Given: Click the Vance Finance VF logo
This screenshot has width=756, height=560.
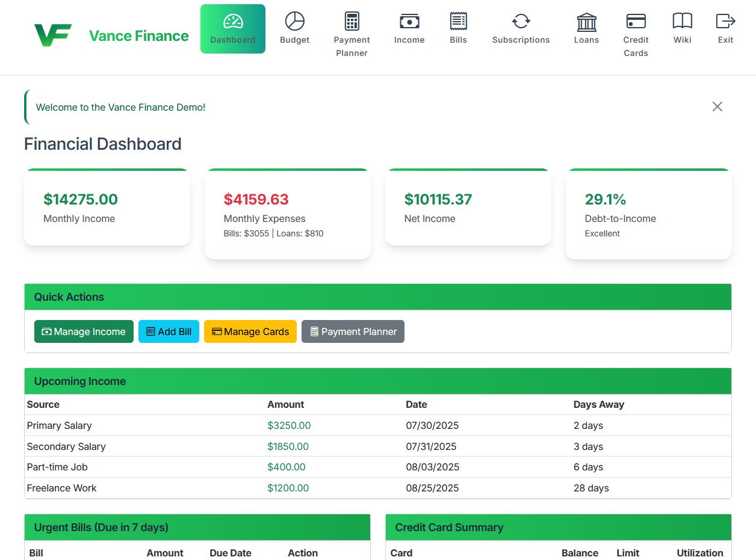Looking at the screenshot, I should pos(53,35).
